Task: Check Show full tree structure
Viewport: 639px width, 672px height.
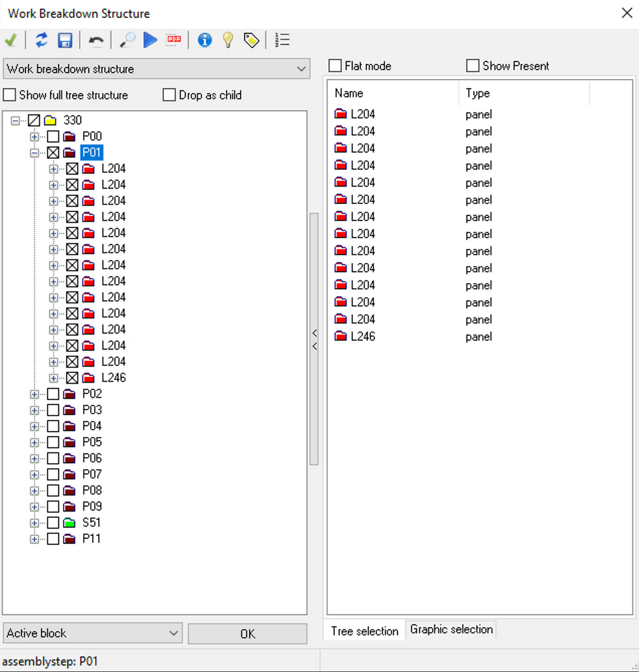Action: pyautogui.click(x=10, y=95)
